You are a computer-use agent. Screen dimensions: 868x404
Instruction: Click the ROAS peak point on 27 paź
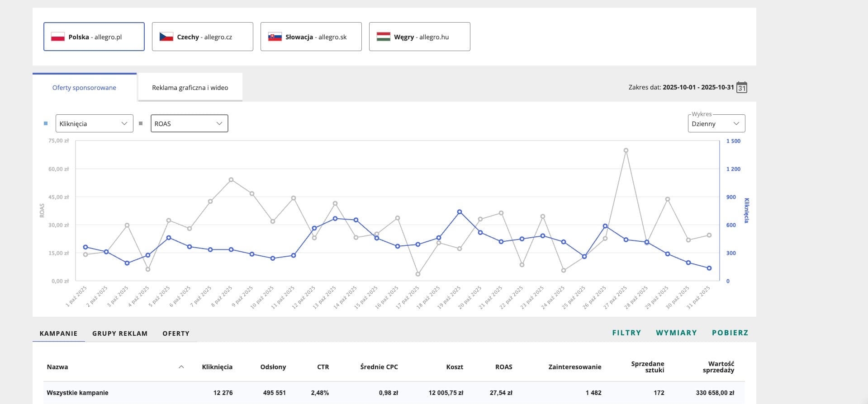click(x=626, y=150)
